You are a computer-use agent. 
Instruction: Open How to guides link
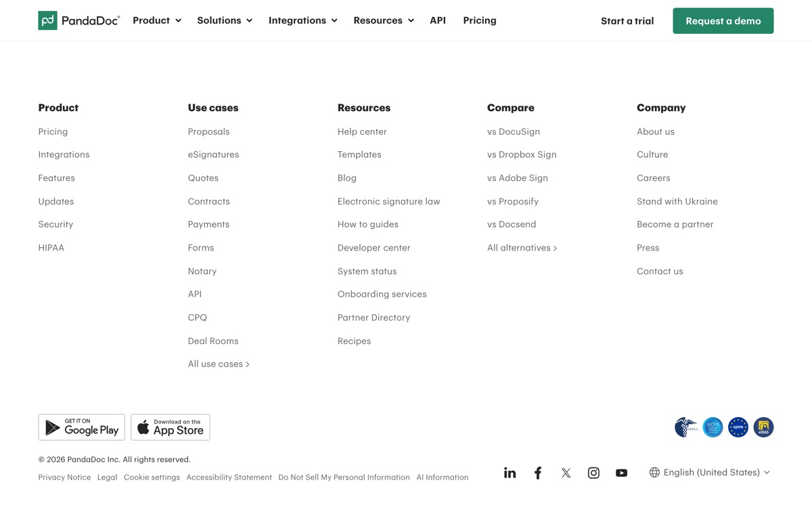pyautogui.click(x=368, y=224)
